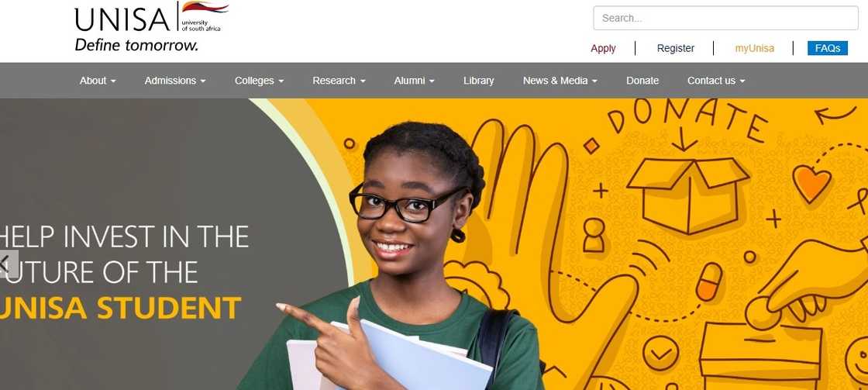Expand the Colleges dropdown
This screenshot has width=868, height=390.
(259, 81)
